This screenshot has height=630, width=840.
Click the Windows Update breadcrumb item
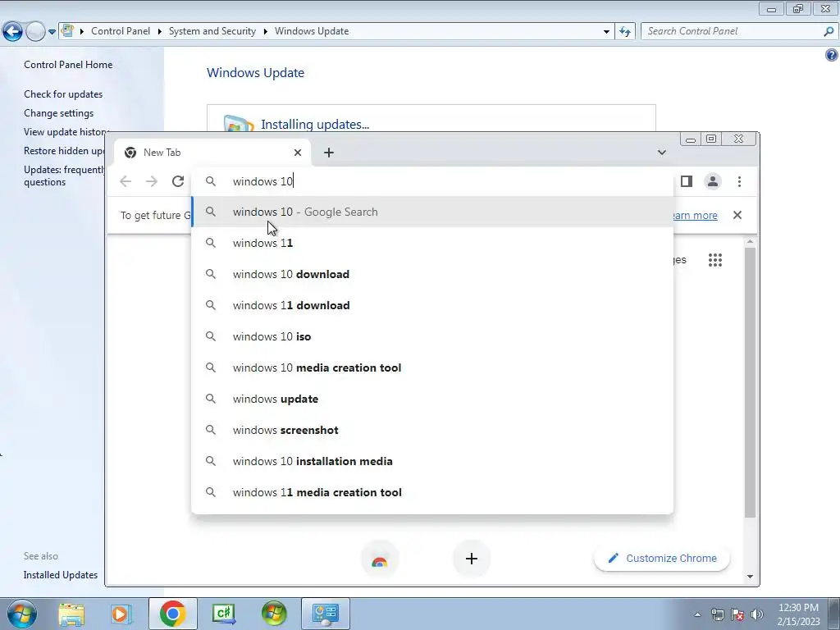pos(312,31)
